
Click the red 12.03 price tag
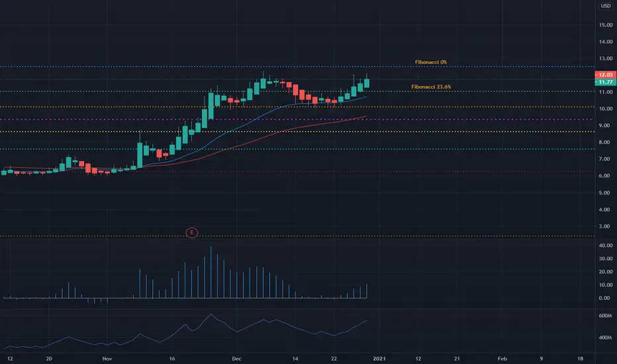point(606,75)
